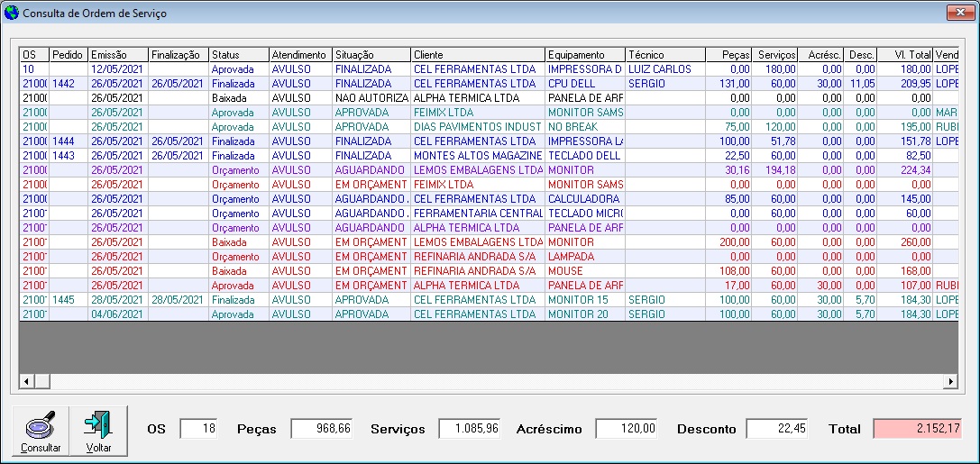Image resolution: width=980 pixels, height=464 pixels.
Task: Click the Consultar magnifier button
Action: 41,431
